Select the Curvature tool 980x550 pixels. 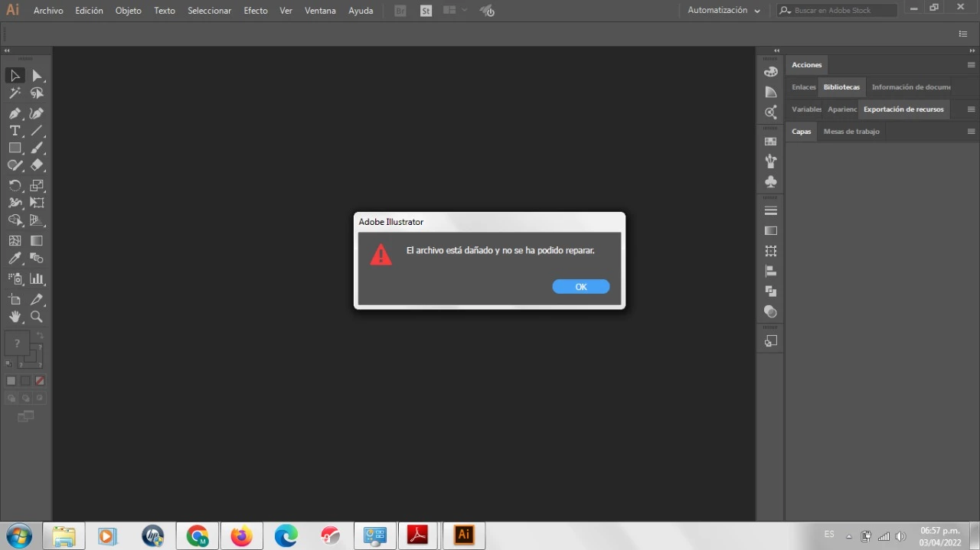click(37, 113)
